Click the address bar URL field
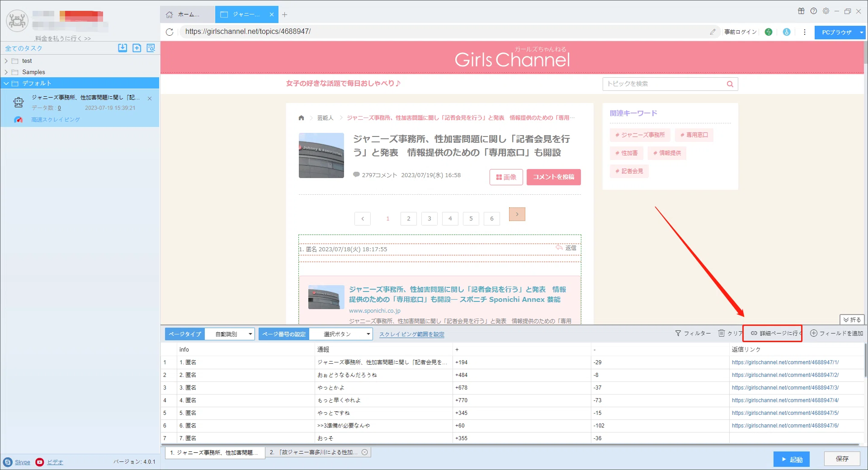This screenshot has height=470, width=868. pos(443,32)
